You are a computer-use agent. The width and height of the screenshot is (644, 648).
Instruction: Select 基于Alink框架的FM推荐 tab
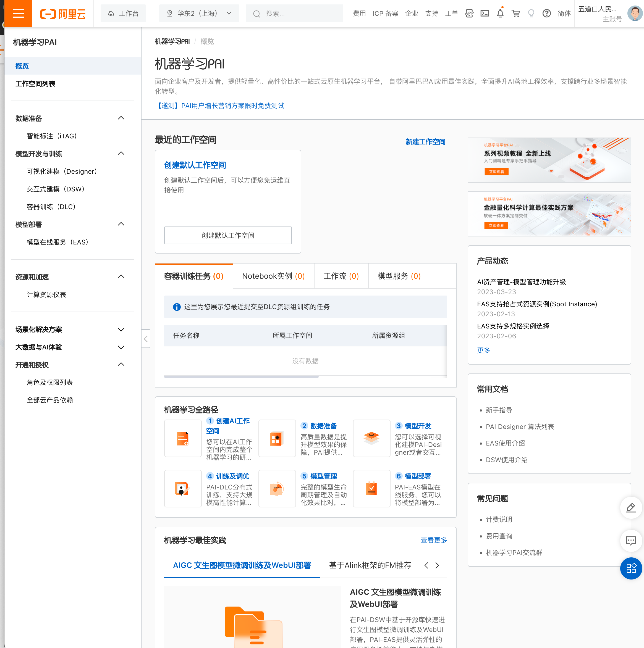tap(370, 565)
